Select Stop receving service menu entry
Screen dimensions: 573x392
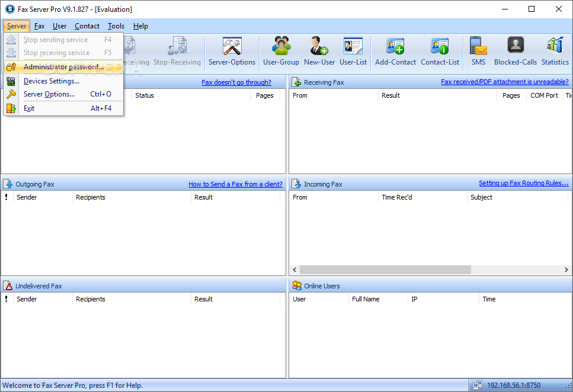[x=63, y=53]
